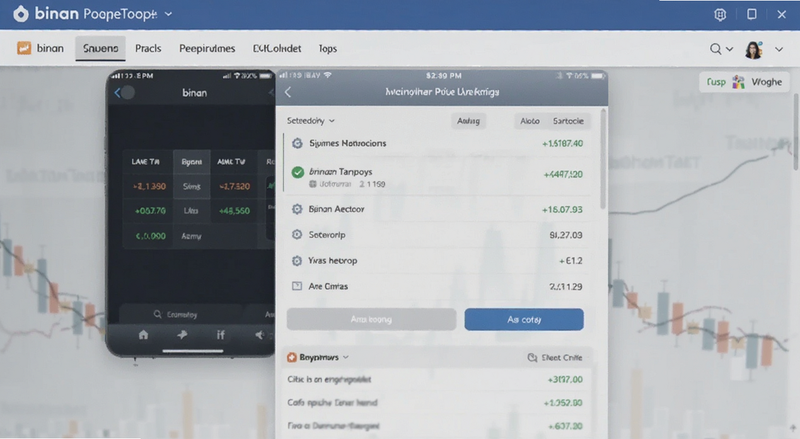
Task: Maximize the window
Action: (x=752, y=14)
